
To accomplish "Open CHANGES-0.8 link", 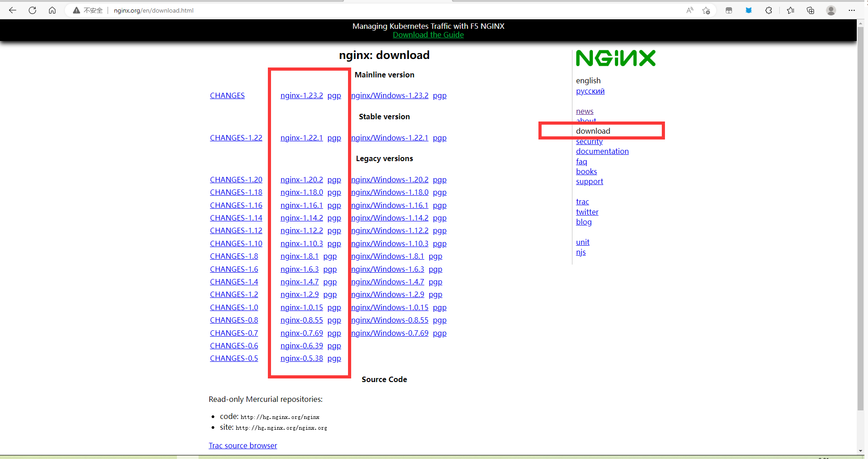I will pyautogui.click(x=234, y=320).
